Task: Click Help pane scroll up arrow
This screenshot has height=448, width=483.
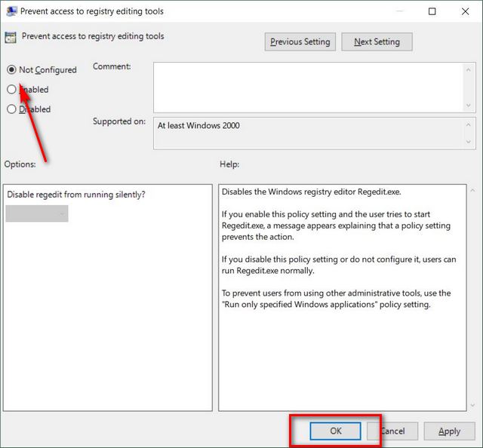Action: point(472,191)
